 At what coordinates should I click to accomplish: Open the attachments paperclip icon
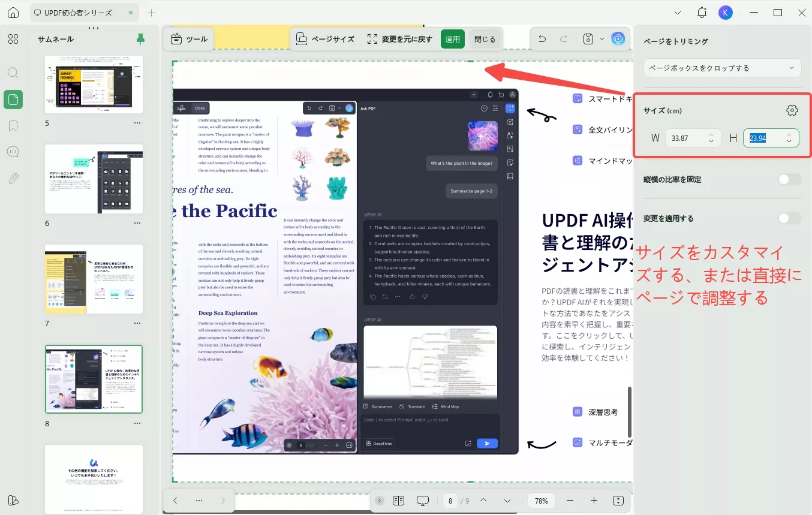tap(13, 178)
